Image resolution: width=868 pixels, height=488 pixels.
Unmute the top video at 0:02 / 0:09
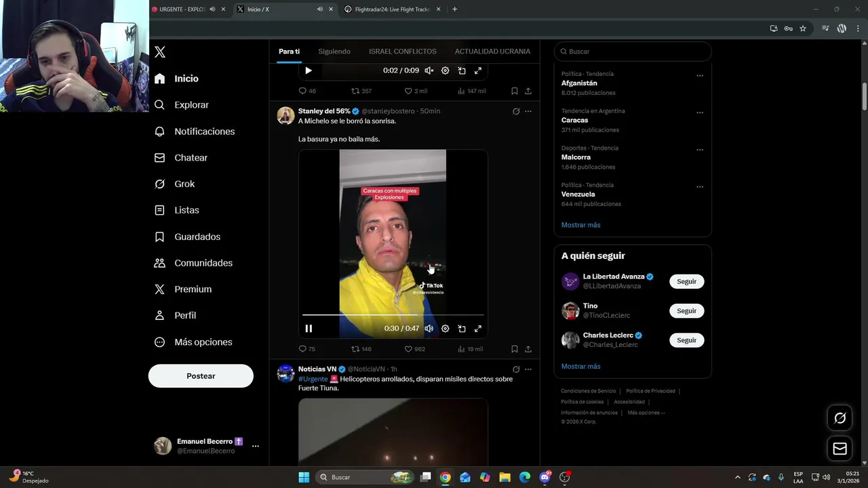[429, 70]
